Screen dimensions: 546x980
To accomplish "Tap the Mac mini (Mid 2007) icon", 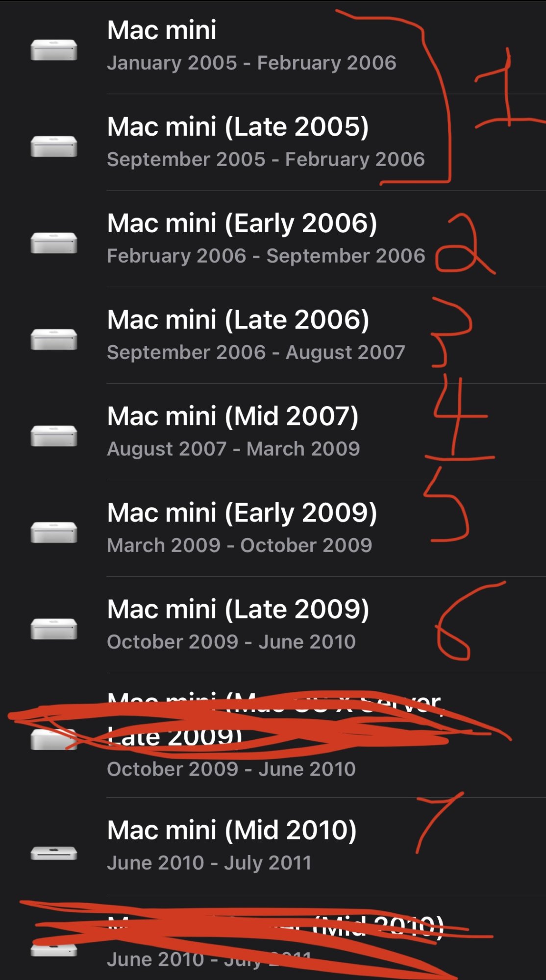I will (54, 436).
